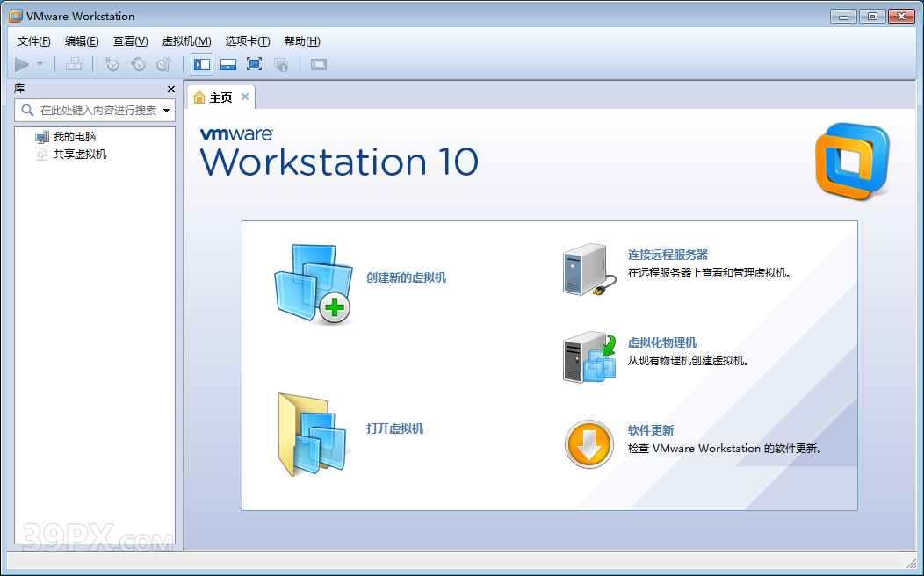Open the 选项卡(T) menu
Viewport: 924px width, 576px height.
coord(248,40)
